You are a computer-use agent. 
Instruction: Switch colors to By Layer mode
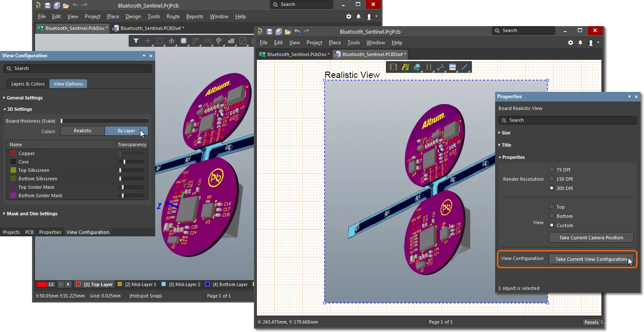[x=126, y=131]
